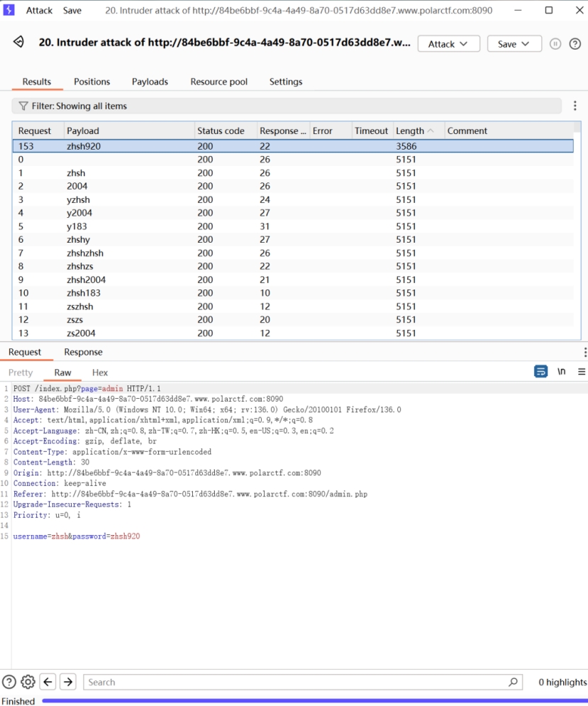Select result row with payload y183
This screenshot has width=588, height=706.
coord(293,226)
